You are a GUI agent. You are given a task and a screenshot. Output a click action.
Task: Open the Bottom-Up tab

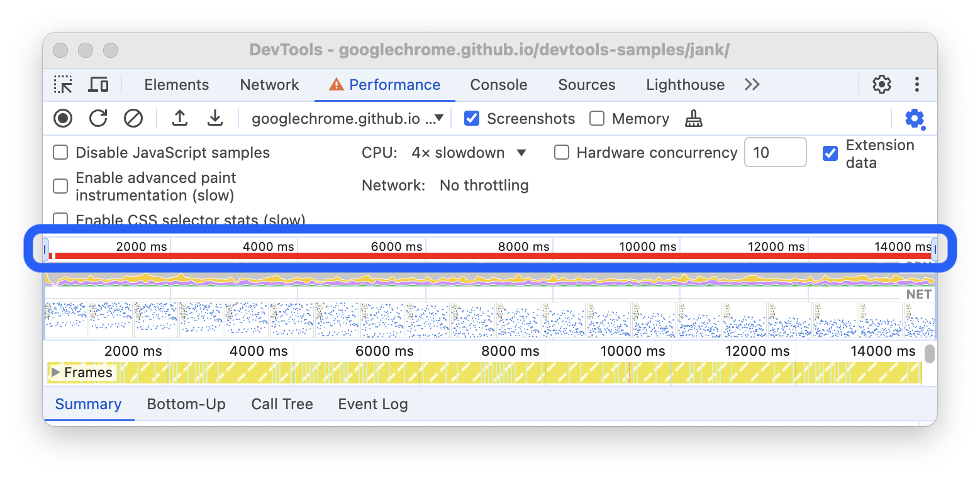[186, 404]
